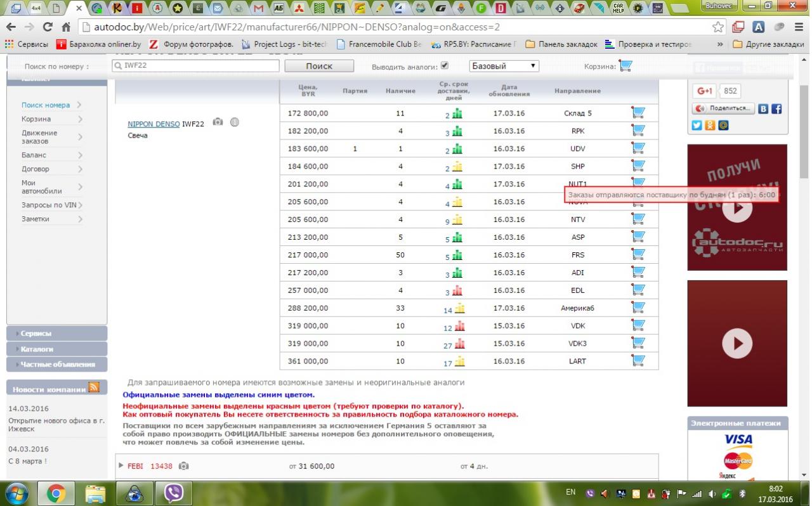This screenshot has height=506, width=812.
Task: Open Viber from the Windows taskbar
Action: pos(173,493)
